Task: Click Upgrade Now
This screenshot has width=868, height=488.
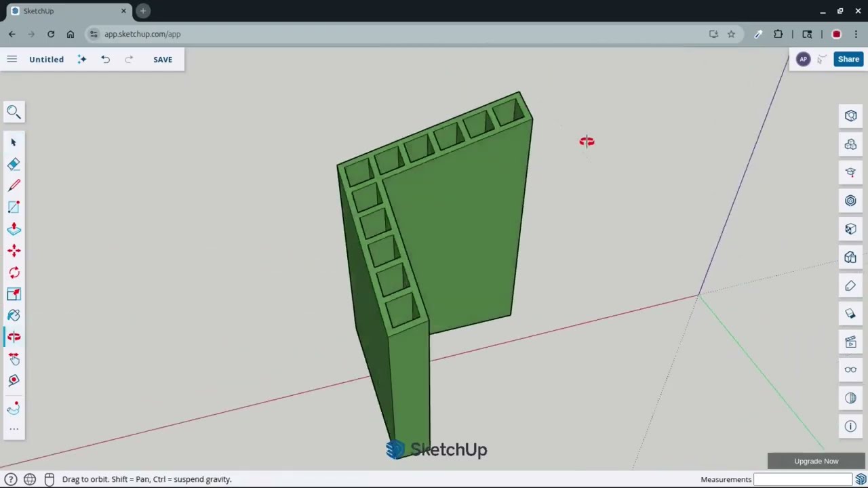Action: 816,461
